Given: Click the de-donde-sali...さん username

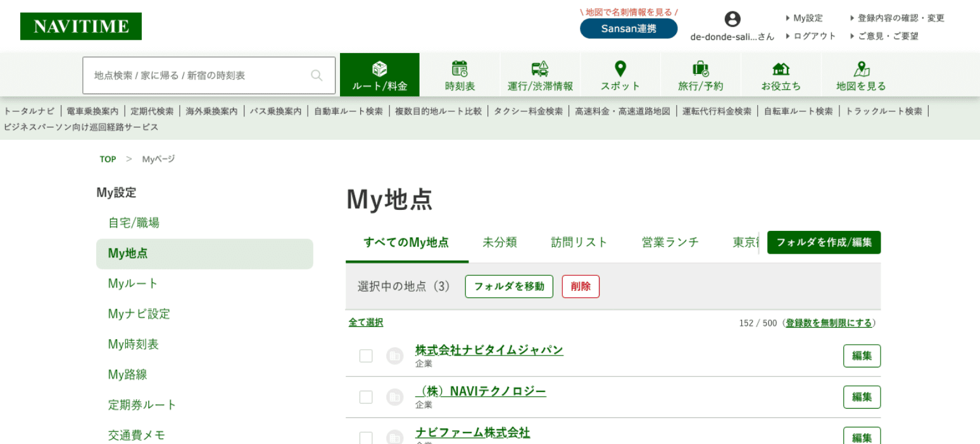Looking at the screenshot, I should coord(732,37).
